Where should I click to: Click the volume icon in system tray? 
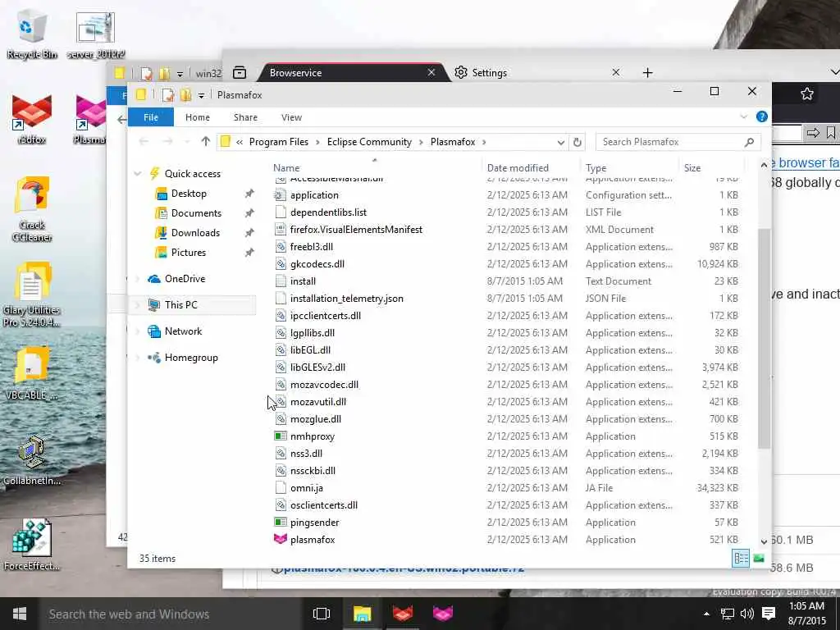747,614
